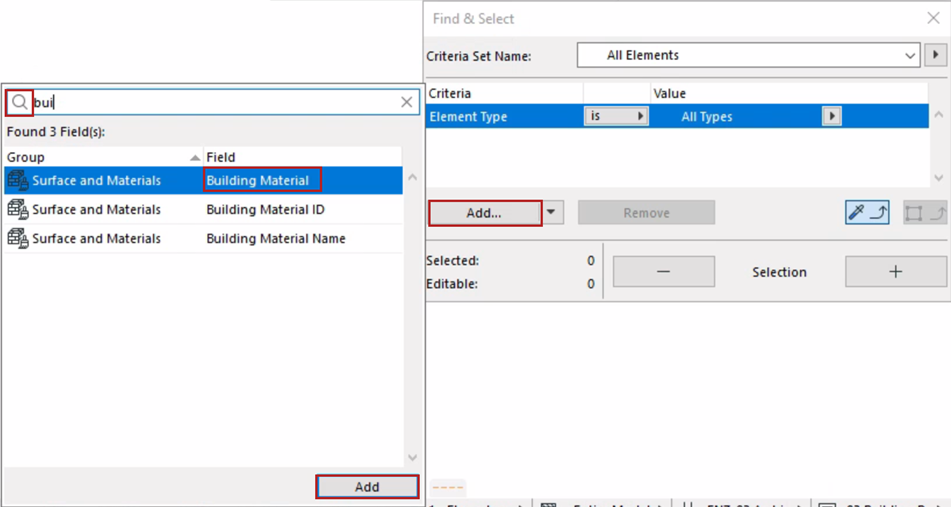Open the criteria set options arrow menu
The width and height of the screenshot is (951, 507).
935,55
